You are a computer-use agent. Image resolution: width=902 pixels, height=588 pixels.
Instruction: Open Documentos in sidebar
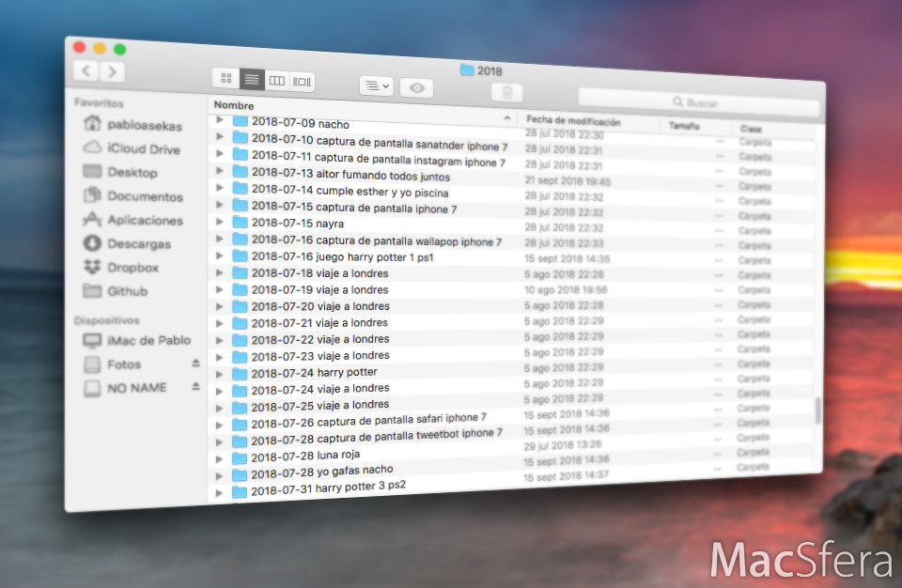click(133, 196)
